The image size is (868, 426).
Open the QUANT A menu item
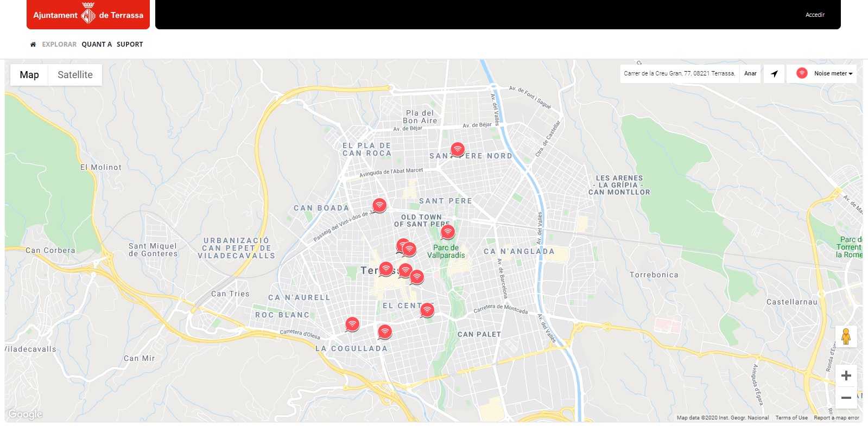pyautogui.click(x=97, y=44)
